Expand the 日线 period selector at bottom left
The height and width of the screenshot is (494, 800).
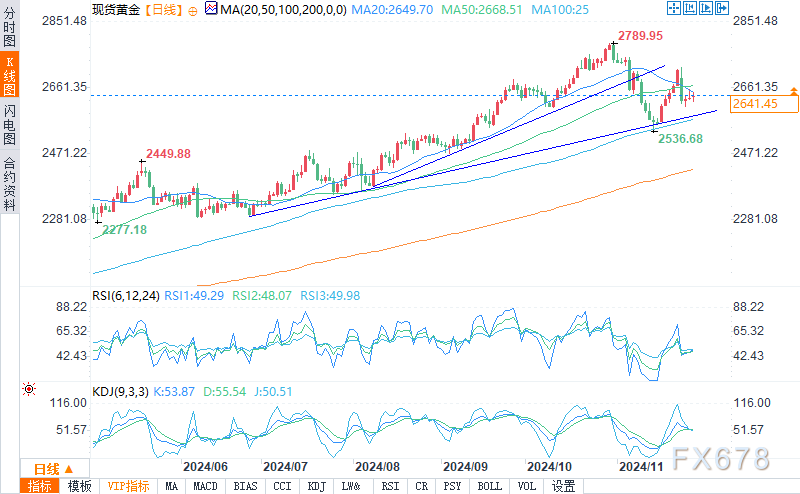tap(54, 468)
